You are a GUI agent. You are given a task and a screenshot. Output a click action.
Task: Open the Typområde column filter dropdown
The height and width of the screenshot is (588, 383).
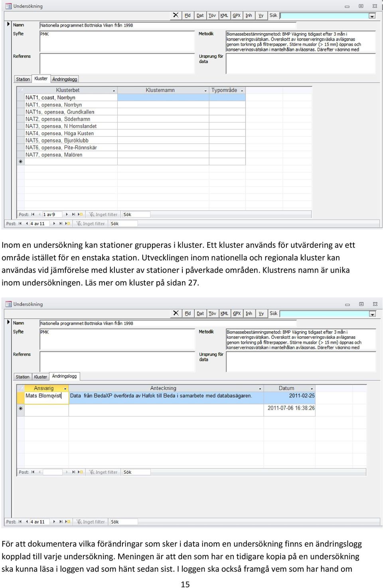pyautogui.click(x=242, y=91)
